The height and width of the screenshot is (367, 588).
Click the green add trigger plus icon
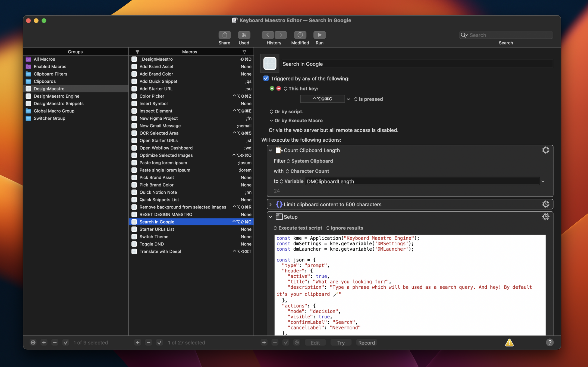272,88
